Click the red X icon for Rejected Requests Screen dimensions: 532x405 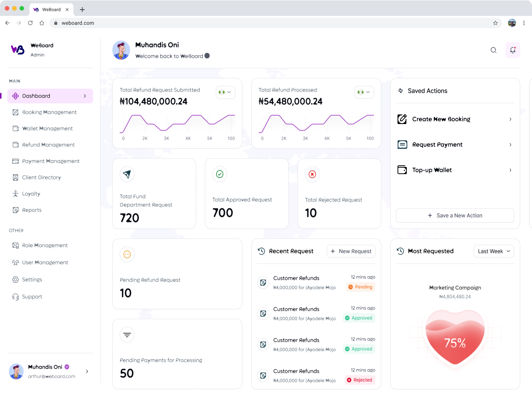[x=312, y=174]
